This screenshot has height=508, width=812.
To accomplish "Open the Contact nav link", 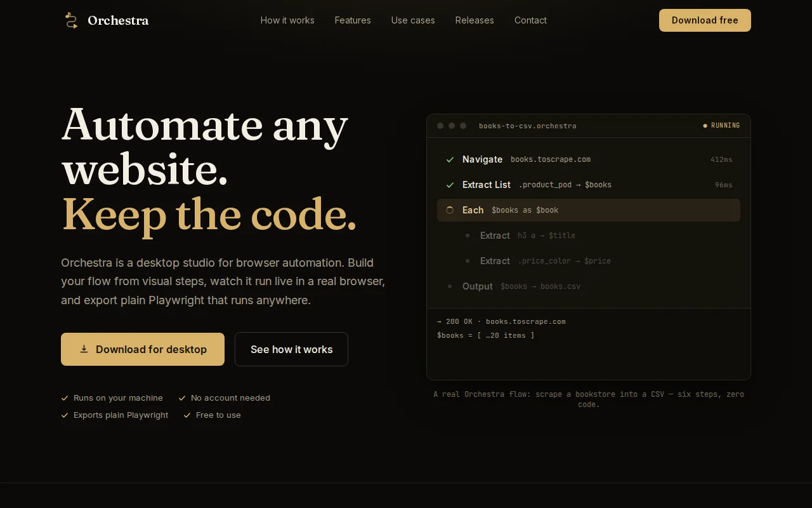I will pyautogui.click(x=530, y=20).
